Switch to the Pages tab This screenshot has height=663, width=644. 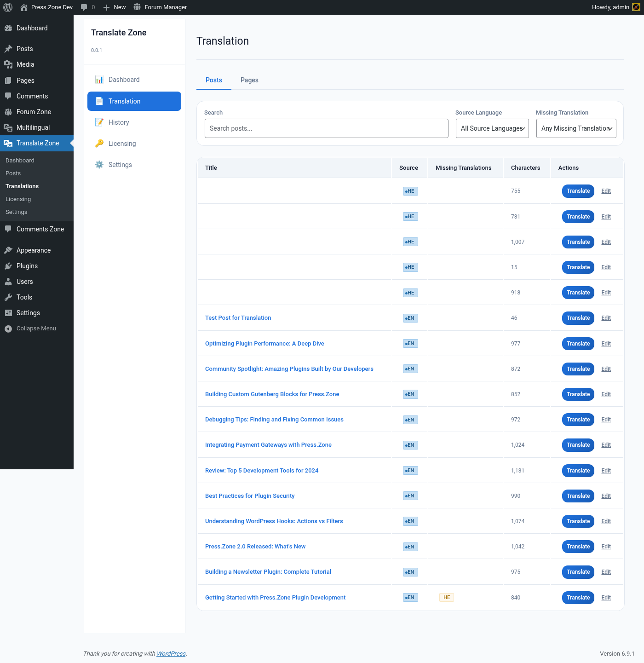249,80
